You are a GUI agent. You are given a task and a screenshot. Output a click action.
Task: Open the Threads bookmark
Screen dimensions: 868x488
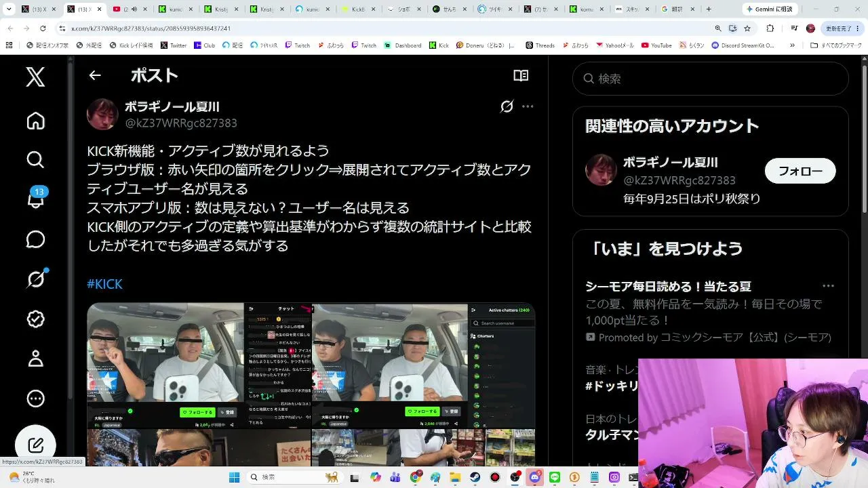point(540,45)
